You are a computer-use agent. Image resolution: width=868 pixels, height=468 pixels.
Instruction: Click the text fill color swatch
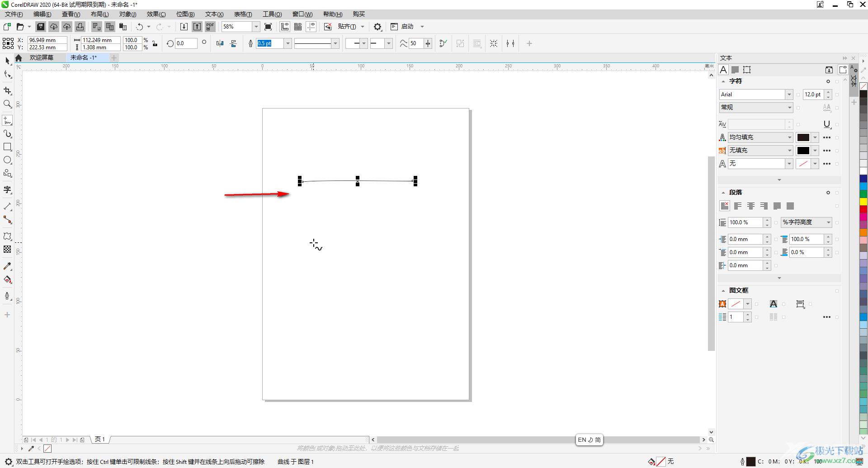click(x=803, y=137)
